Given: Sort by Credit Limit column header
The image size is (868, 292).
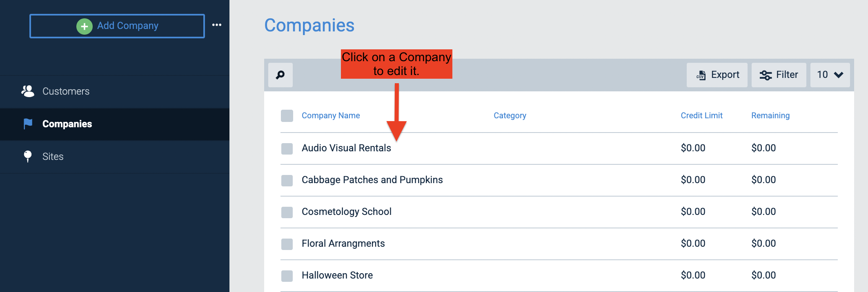Looking at the screenshot, I should [x=702, y=115].
